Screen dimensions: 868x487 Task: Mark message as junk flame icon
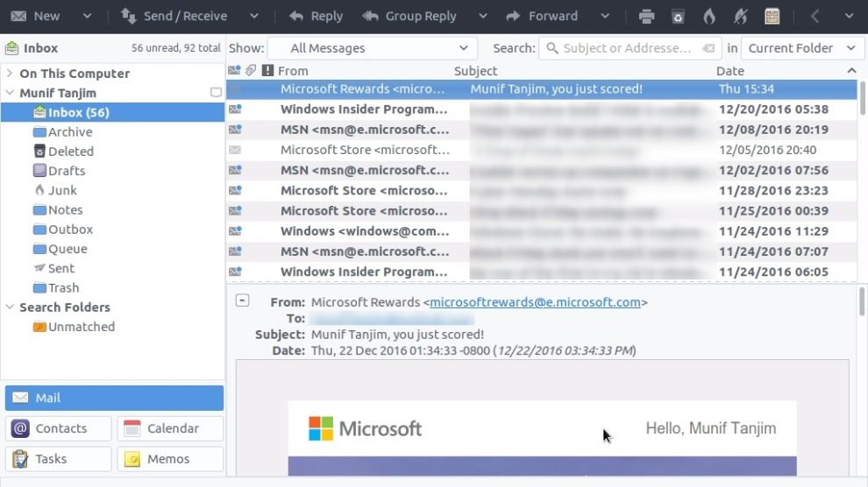click(709, 17)
